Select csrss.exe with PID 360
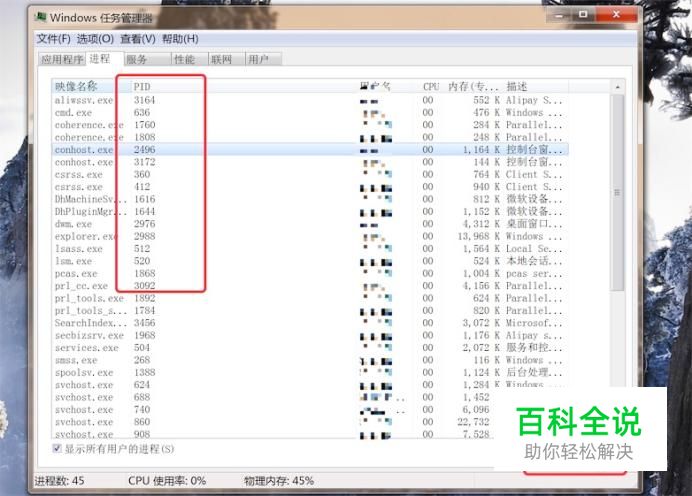692x496 pixels. point(310,174)
